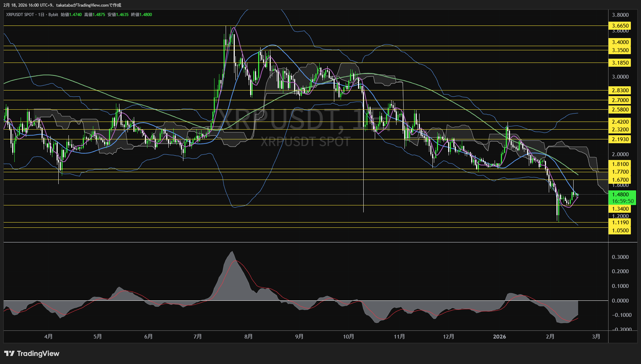
Task: Click the 4月 time axis label
Action: 49,336
